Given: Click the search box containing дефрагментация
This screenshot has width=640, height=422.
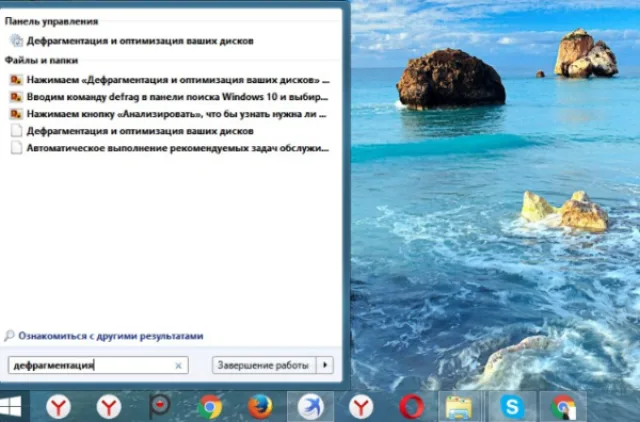Looking at the screenshot, I should [x=98, y=365].
